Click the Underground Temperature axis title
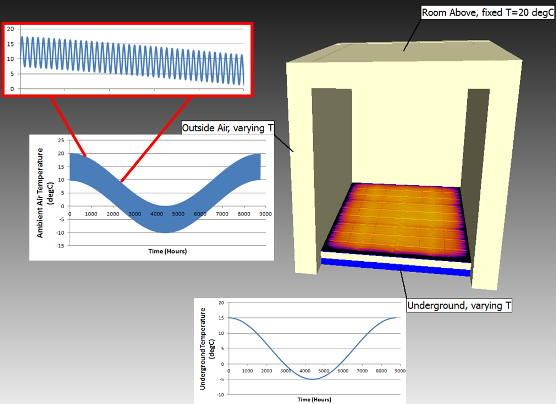 tap(207, 349)
